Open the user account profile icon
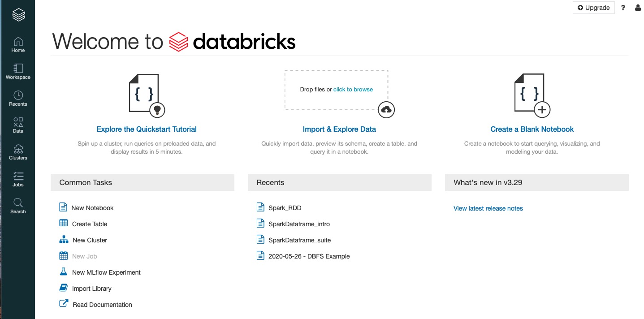Screen dimensions: 644x319 pos(638,8)
